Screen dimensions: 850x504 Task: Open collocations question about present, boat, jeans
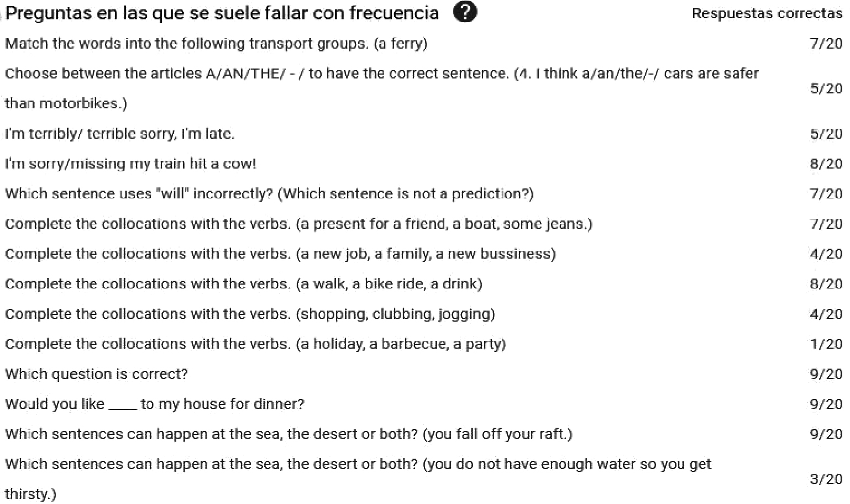(298, 224)
